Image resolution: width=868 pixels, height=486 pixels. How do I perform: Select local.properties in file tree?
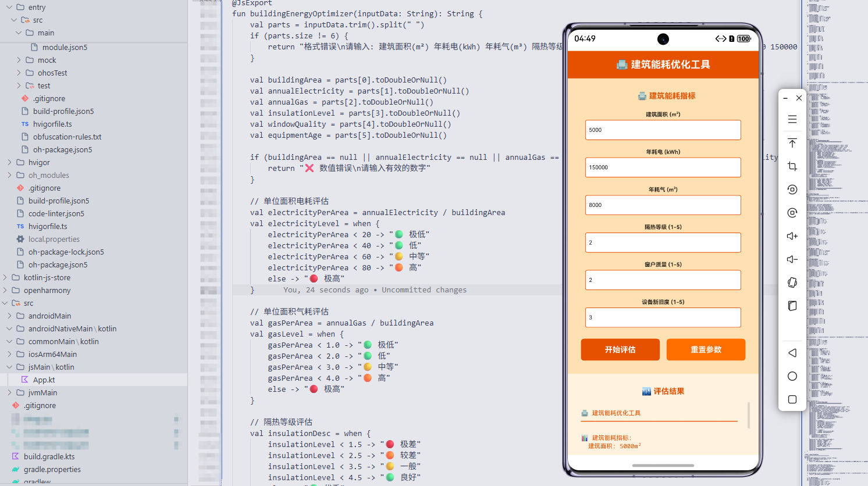click(94, 239)
